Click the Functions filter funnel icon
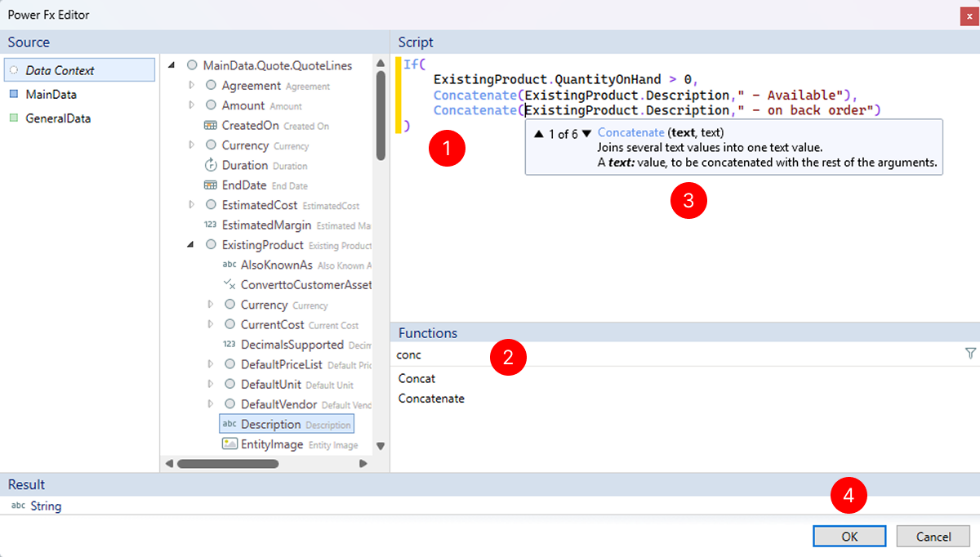 970,354
